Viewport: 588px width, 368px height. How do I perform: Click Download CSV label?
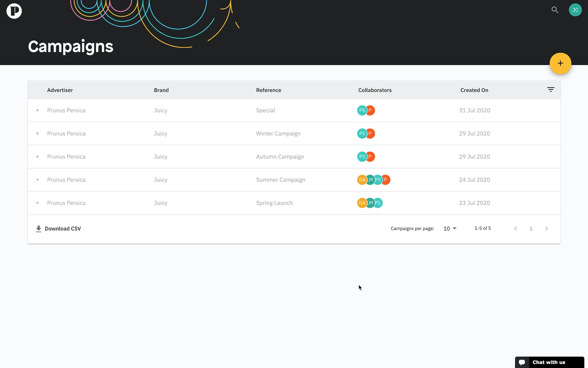click(x=63, y=229)
